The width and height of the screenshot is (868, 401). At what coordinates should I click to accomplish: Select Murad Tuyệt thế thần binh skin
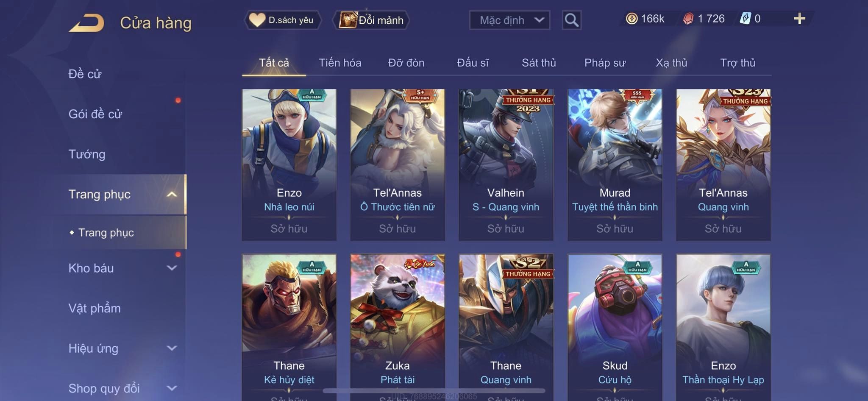615,165
